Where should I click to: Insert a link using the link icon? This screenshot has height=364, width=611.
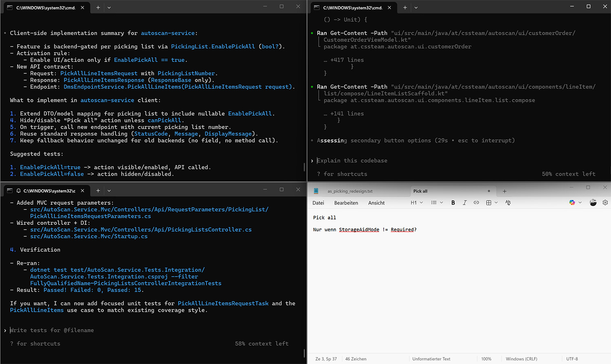coord(476,203)
